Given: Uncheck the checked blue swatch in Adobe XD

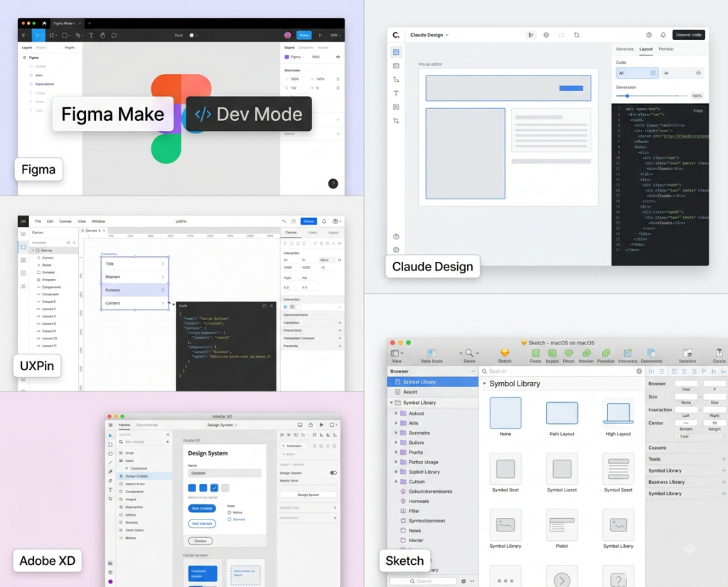Looking at the screenshot, I should 214,487.
